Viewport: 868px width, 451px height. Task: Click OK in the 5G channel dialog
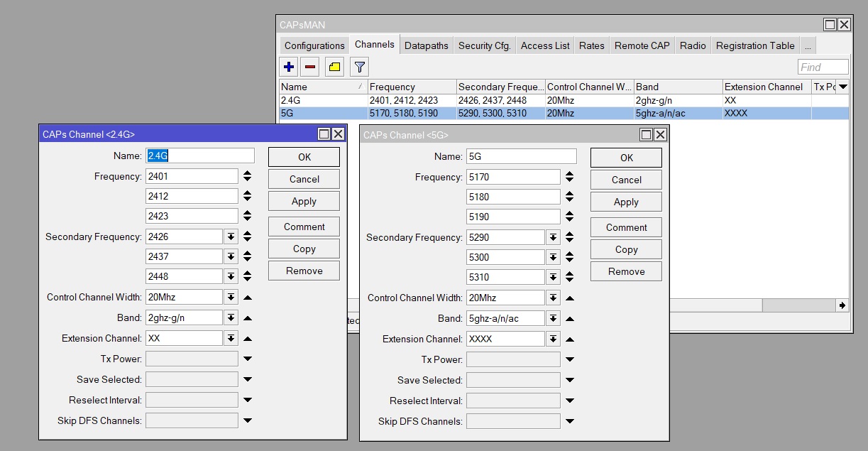[626, 158]
